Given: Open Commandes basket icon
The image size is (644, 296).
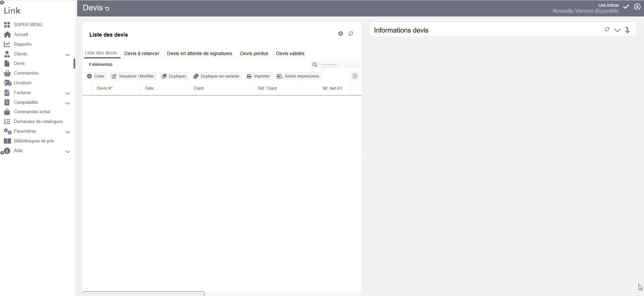Looking at the screenshot, I should pyautogui.click(x=7, y=73).
